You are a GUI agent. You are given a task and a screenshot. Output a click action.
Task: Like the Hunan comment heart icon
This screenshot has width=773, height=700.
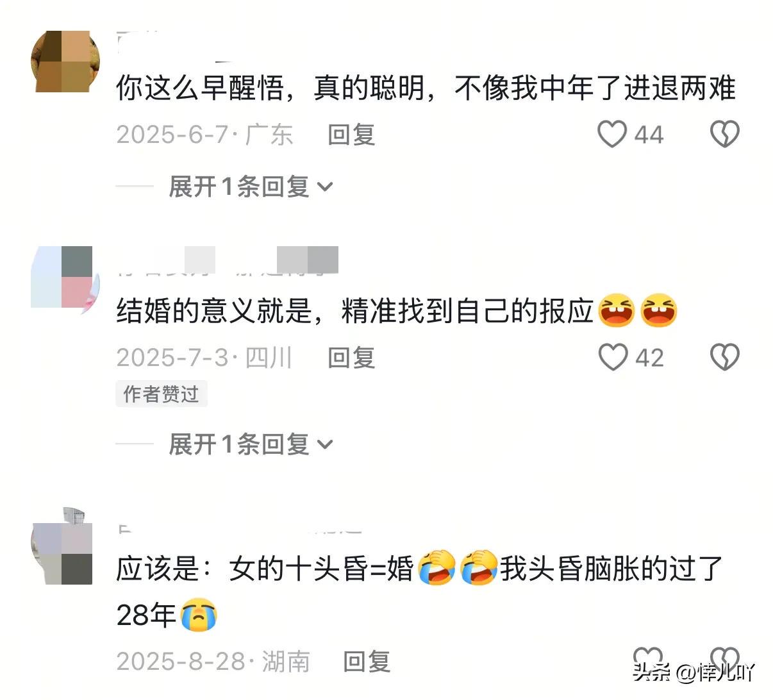(647, 659)
